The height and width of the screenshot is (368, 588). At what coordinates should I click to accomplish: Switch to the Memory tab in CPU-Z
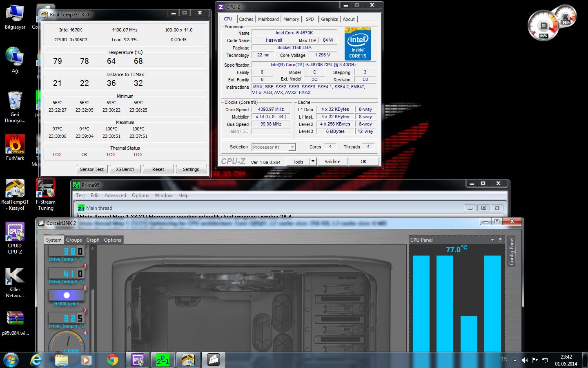point(291,19)
